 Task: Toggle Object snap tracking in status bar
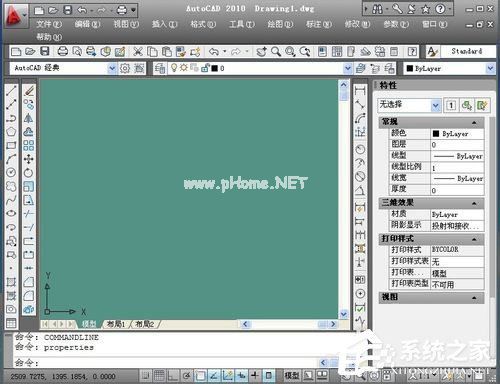(x=214, y=376)
